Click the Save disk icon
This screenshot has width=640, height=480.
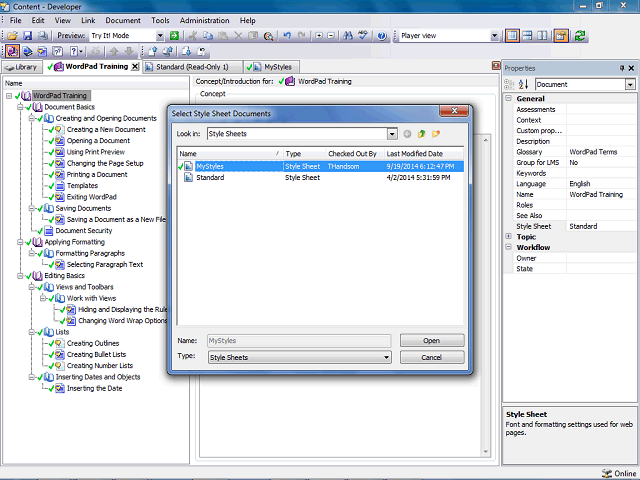[27, 36]
